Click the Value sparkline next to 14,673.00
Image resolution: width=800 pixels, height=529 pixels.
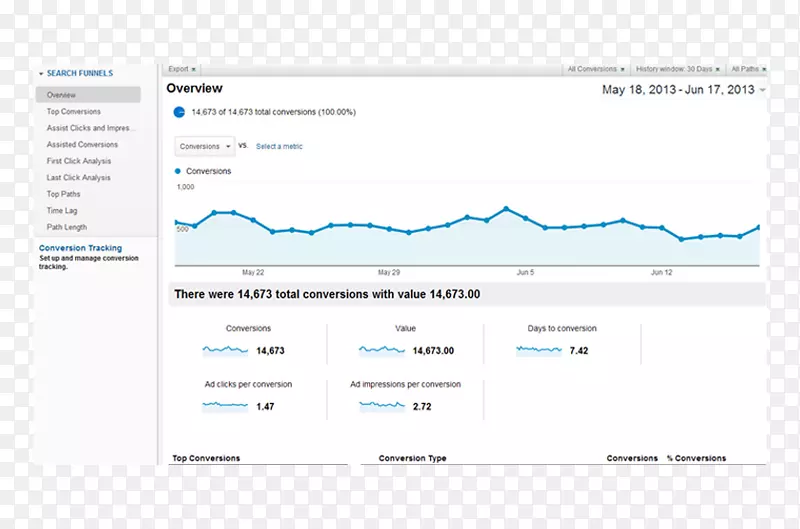click(x=384, y=350)
